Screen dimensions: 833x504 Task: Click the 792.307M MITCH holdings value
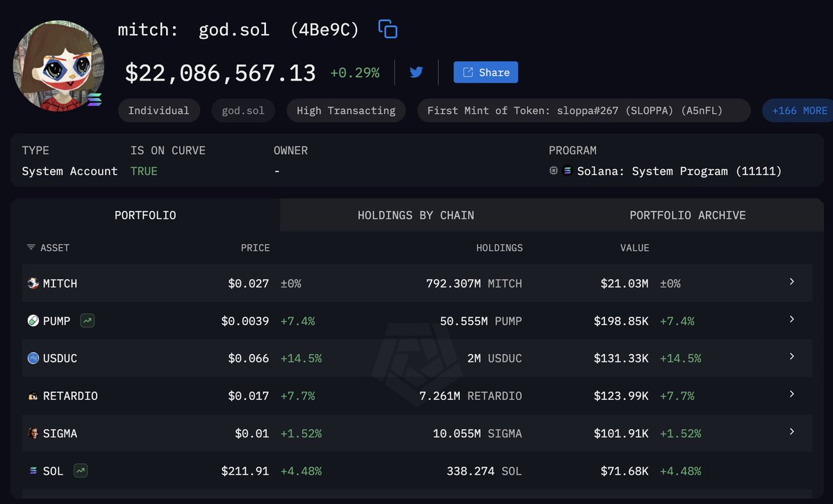(x=474, y=284)
